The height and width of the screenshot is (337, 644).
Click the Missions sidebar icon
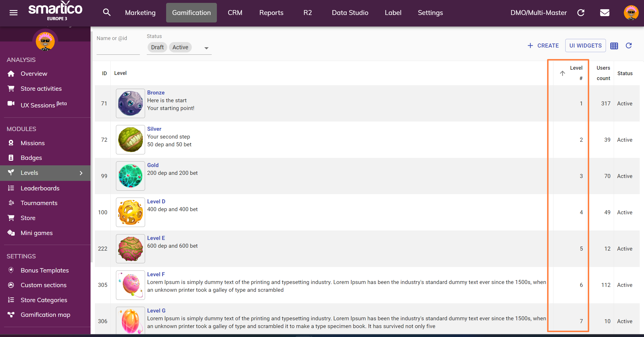point(11,143)
